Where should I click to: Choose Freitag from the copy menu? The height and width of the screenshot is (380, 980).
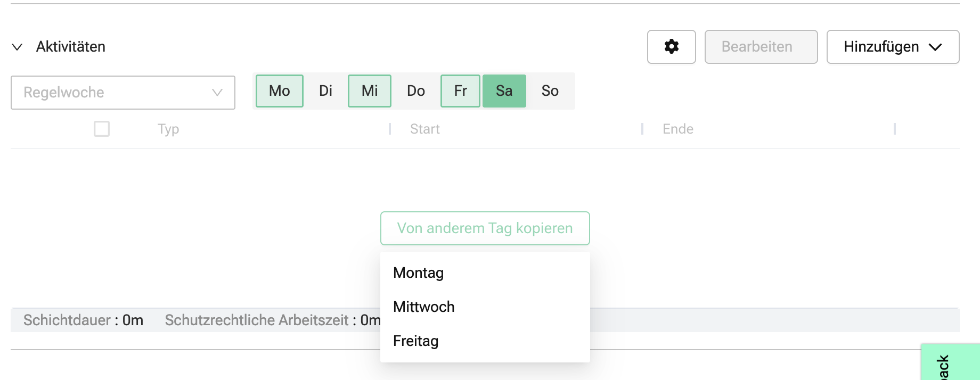coord(416,341)
